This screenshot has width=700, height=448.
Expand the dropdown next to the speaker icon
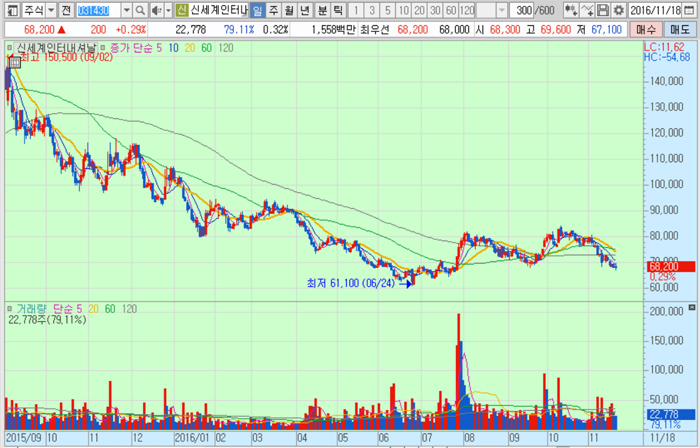point(167,10)
